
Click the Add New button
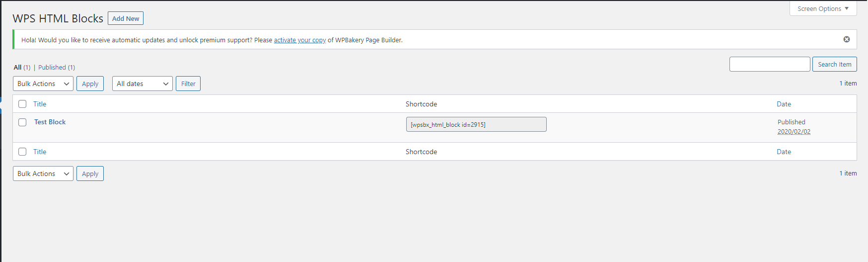click(x=126, y=18)
